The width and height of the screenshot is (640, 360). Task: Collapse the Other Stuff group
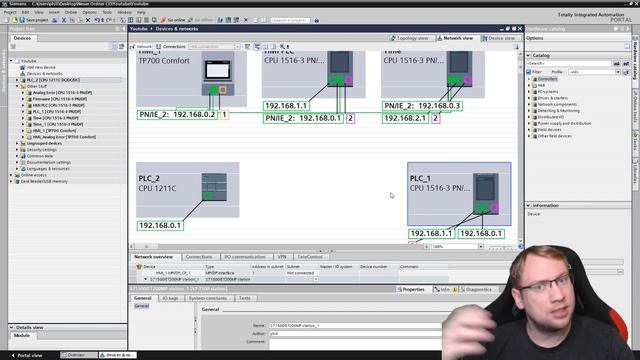coord(17,87)
